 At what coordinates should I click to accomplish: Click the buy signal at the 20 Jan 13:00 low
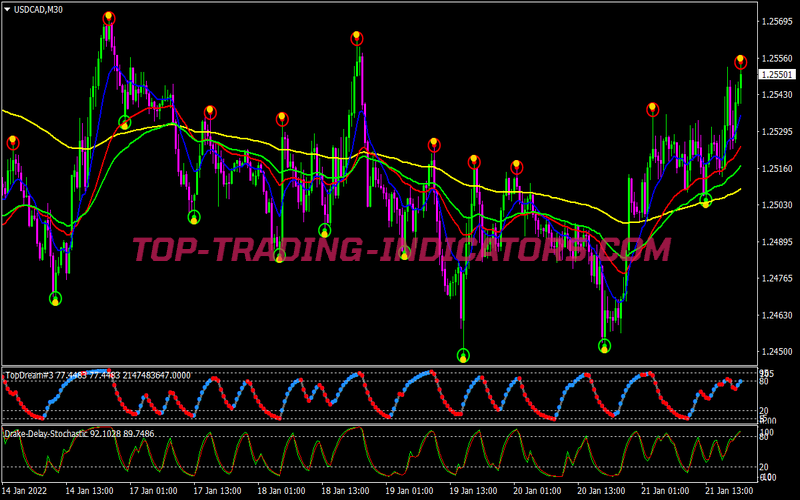click(x=604, y=346)
